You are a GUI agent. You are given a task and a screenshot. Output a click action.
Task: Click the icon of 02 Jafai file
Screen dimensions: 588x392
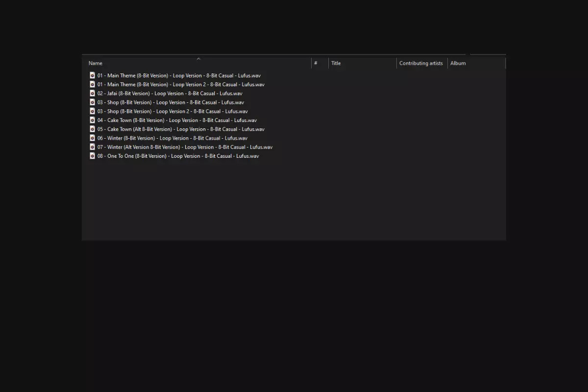point(92,93)
